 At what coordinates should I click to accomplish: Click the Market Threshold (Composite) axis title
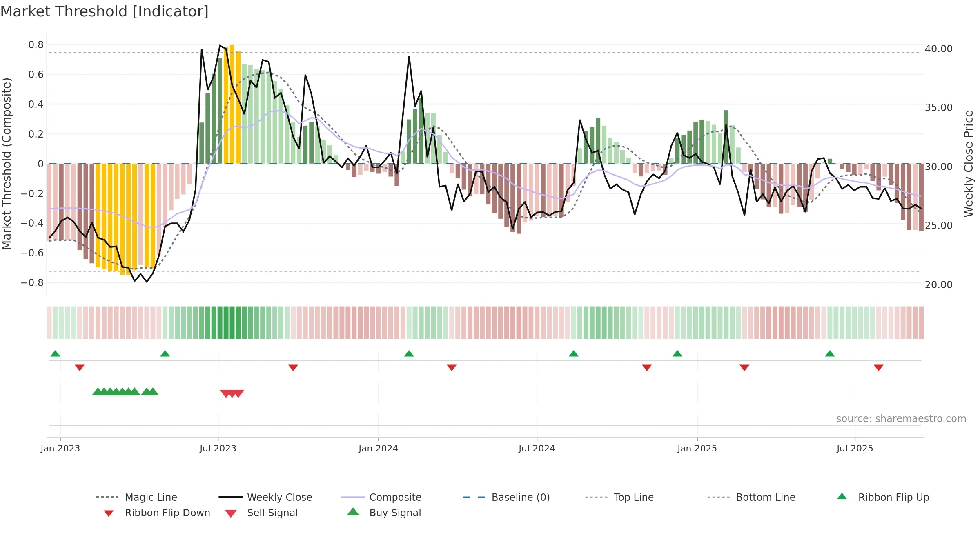pos(7,164)
